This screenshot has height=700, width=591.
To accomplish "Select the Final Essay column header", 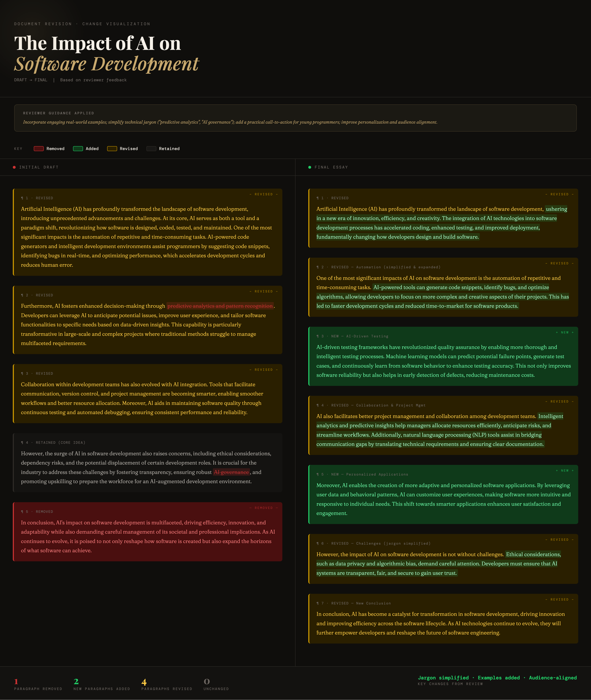I will [x=331, y=167].
